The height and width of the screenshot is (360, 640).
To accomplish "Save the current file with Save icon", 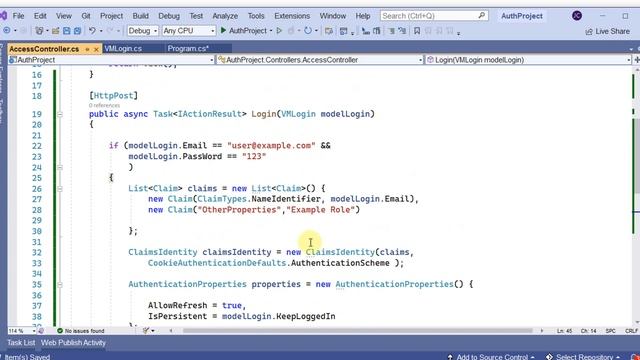I will (x=67, y=31).
